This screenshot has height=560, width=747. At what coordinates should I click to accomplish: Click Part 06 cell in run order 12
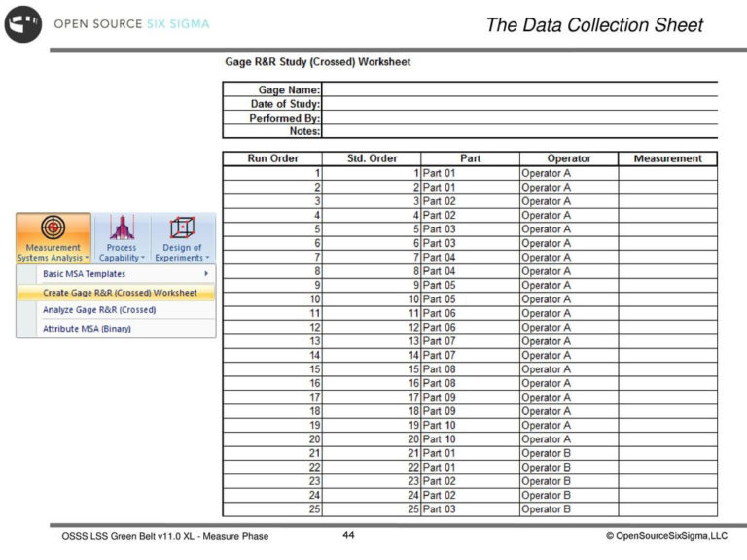pos(470,328)
